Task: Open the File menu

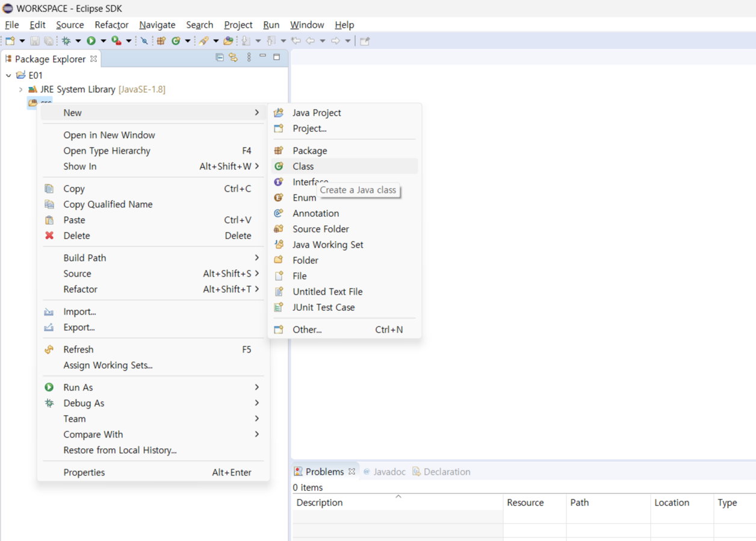Action: tap(12, 25)
